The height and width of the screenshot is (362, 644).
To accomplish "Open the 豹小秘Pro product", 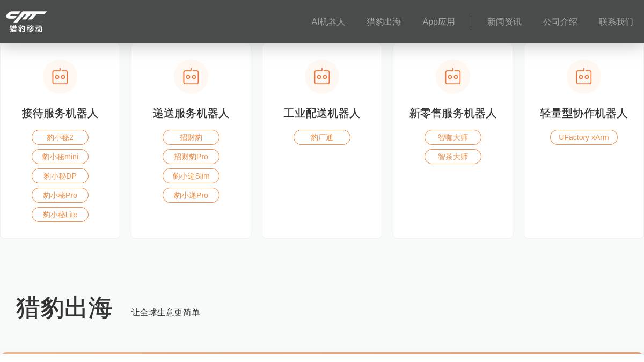I will (60, 195).
